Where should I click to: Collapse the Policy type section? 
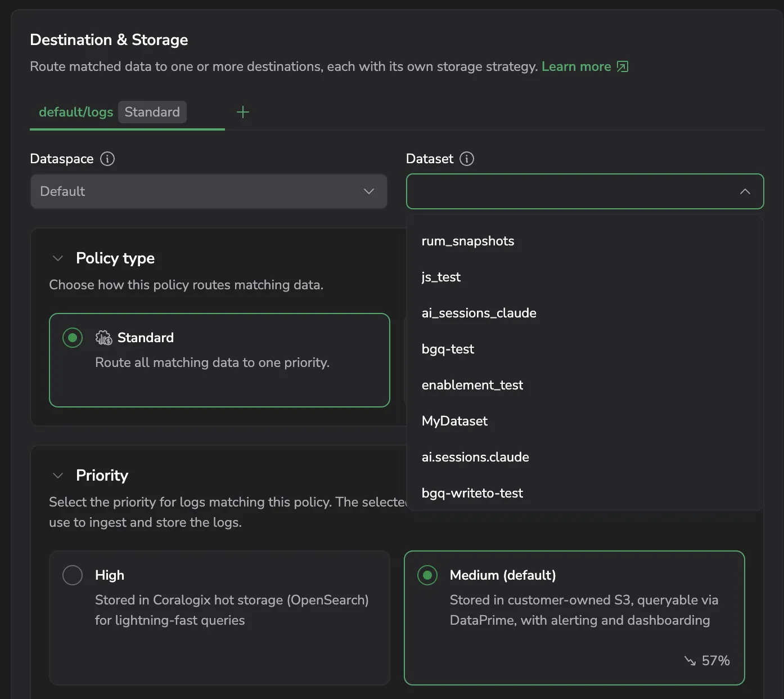[57, 258]
